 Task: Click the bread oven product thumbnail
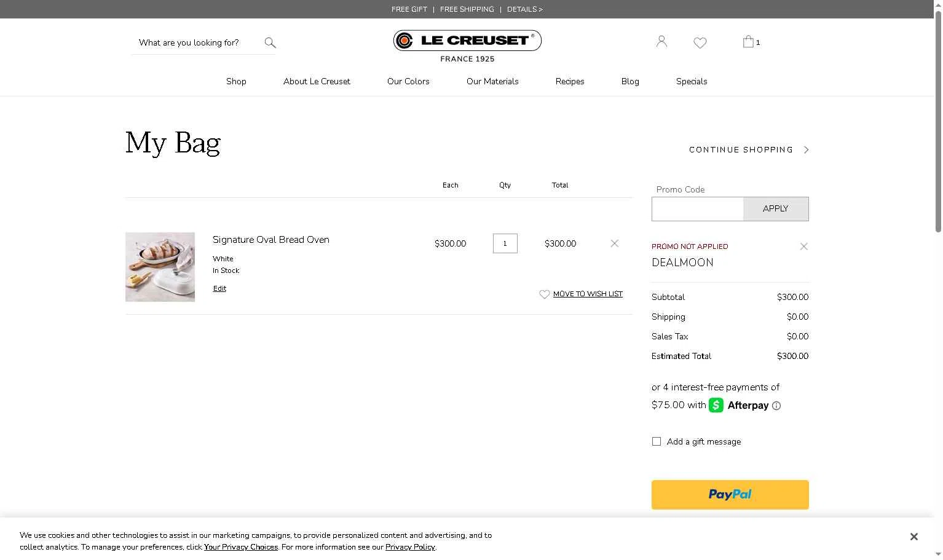160,267
